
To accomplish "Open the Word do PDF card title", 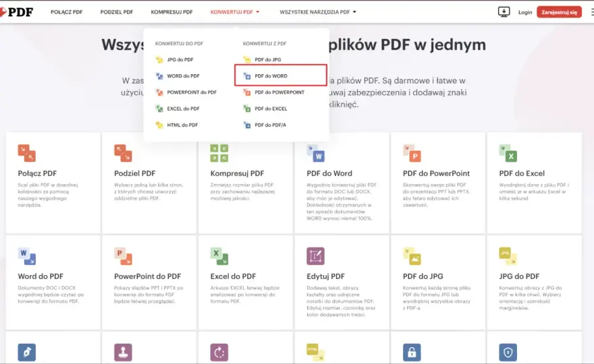I will [x=40, y=276].
